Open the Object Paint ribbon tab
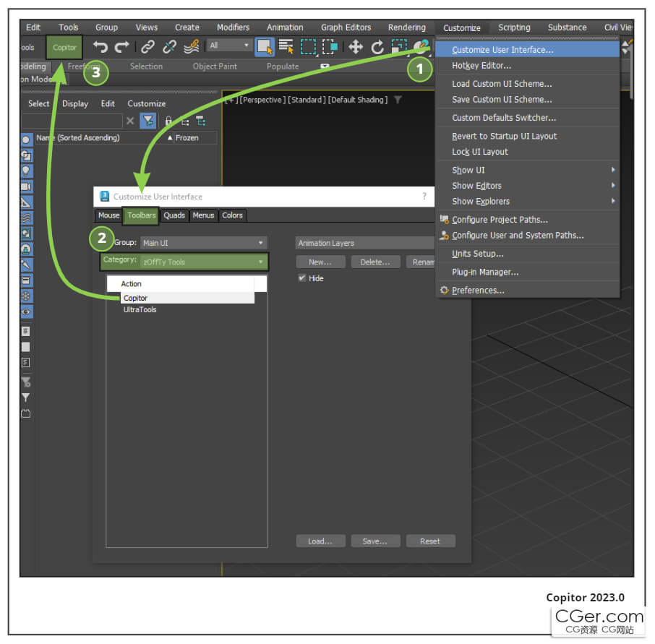 point(215,66)
